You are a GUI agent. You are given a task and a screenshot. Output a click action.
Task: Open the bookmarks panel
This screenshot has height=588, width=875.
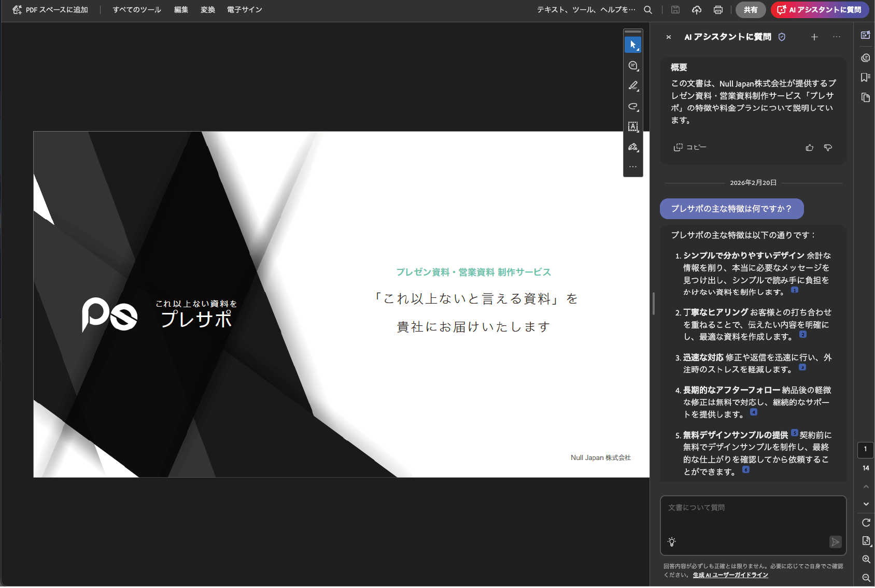point(865,77)
